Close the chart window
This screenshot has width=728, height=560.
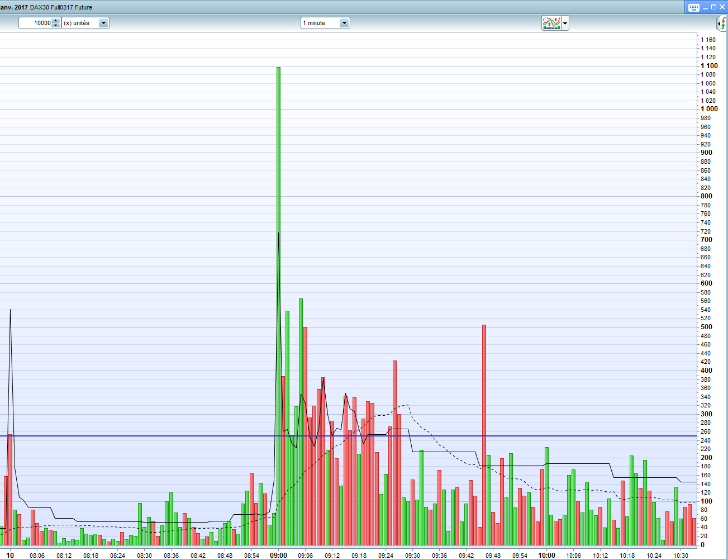(722, 7)
